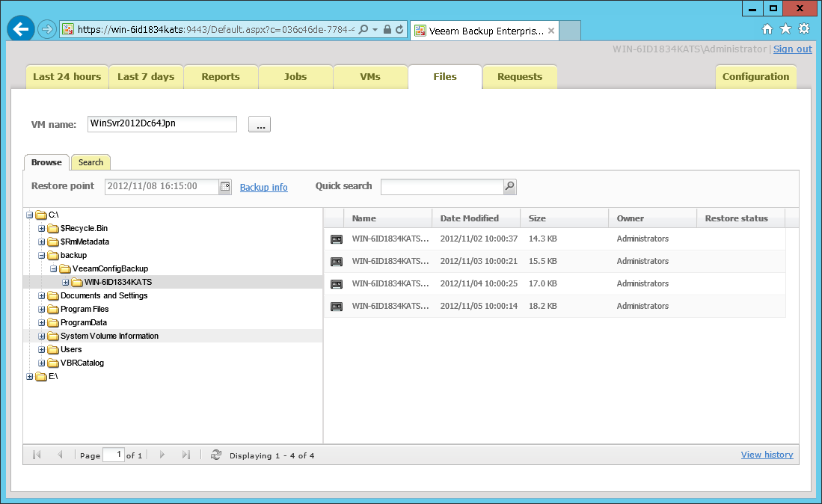Click the Restore point date field
This screenshot has width=822, height=504.
click(x=162, y=186)
